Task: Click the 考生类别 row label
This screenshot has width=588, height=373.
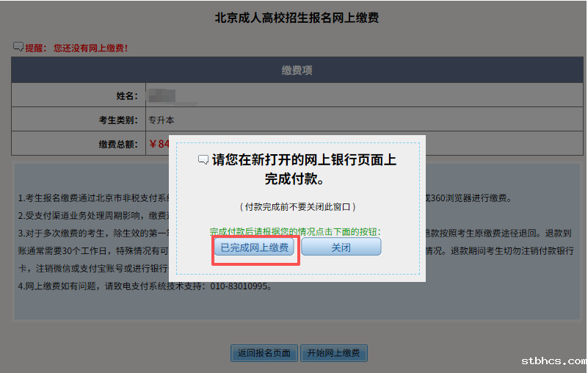Action: click(117, 120)
